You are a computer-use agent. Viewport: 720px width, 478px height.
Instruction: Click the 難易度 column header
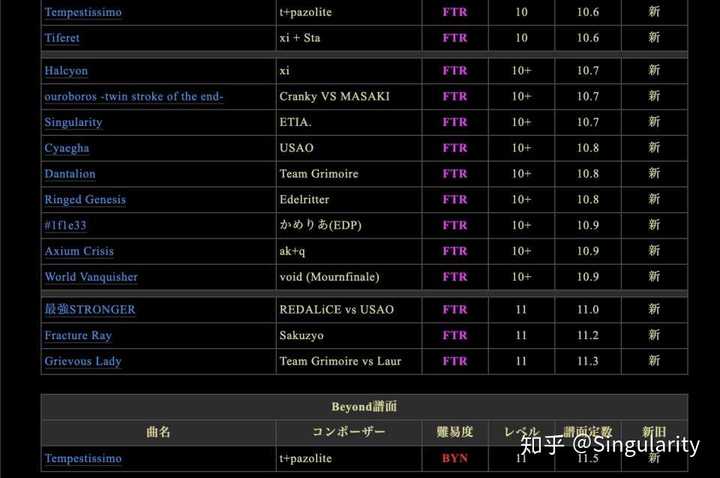click(x=455, y=432)
